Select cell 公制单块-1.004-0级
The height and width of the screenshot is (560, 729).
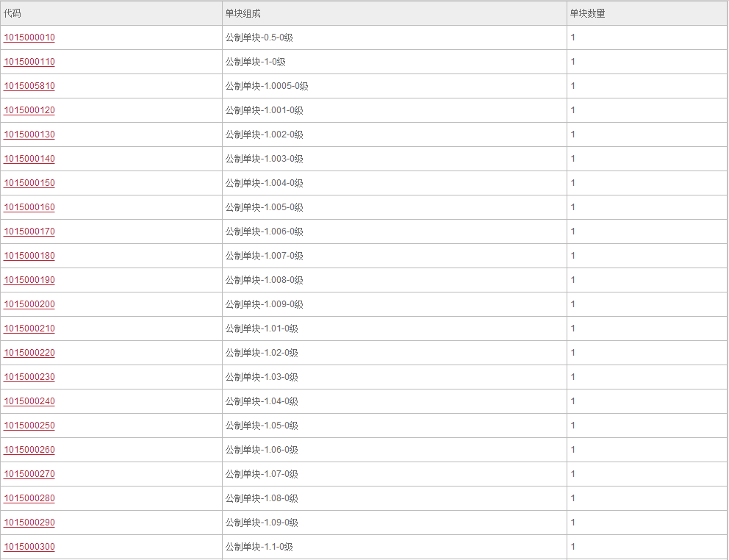394,183
